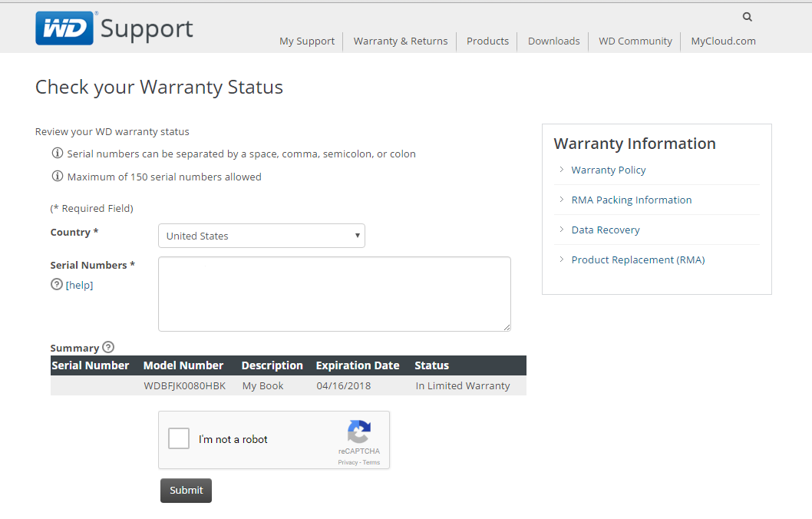Go to the WD Community tab

click(635, 41)
